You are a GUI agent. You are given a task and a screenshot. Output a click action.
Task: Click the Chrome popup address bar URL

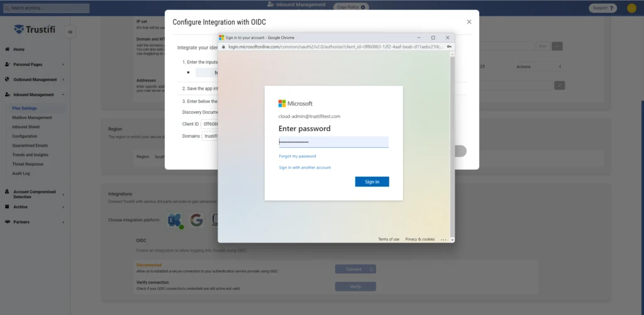[x=336, y=47]
